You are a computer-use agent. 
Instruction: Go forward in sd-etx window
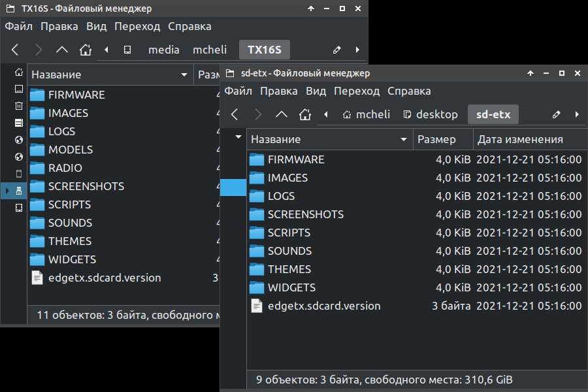(x=258, y=114)
